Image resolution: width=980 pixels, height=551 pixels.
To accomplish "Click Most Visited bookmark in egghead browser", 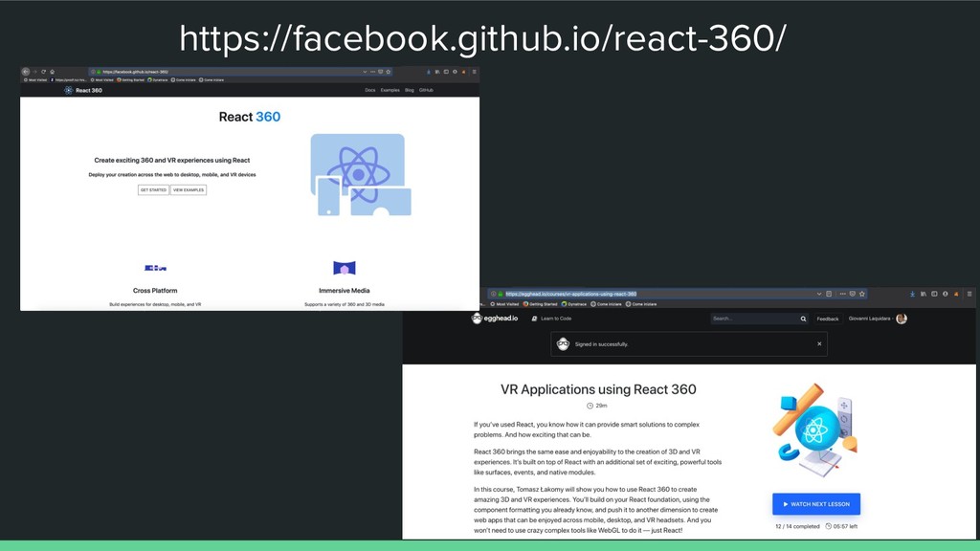I will pos(504,304).
